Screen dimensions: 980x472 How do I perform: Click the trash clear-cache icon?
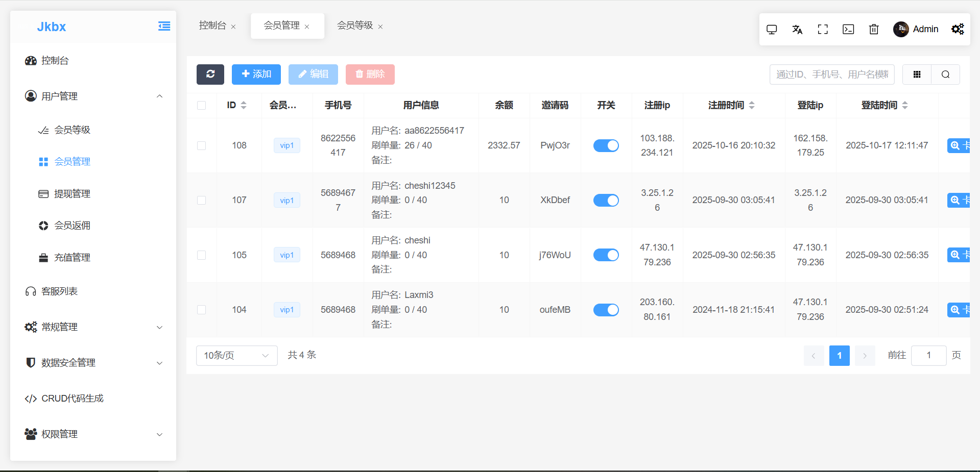(874, 30)
